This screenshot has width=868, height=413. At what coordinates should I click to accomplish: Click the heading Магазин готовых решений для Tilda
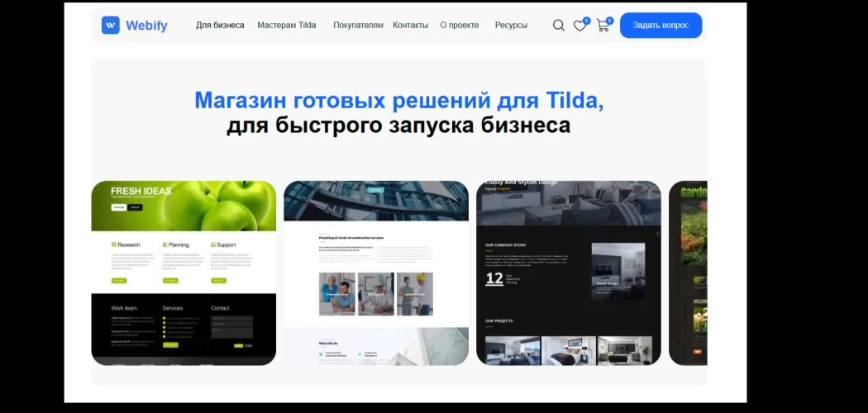click(x=398, y=100)
